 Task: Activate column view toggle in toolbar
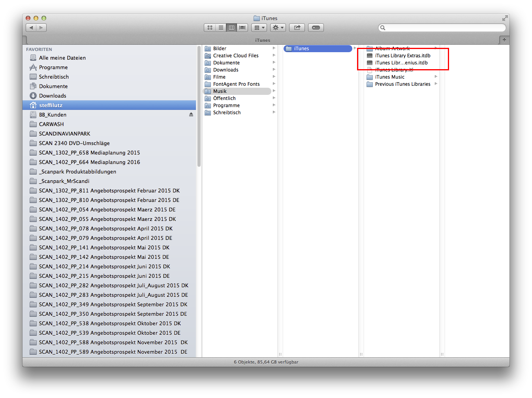231,28
